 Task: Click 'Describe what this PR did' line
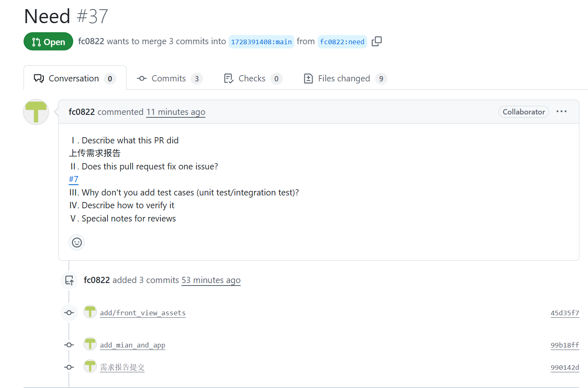[125, 140]
